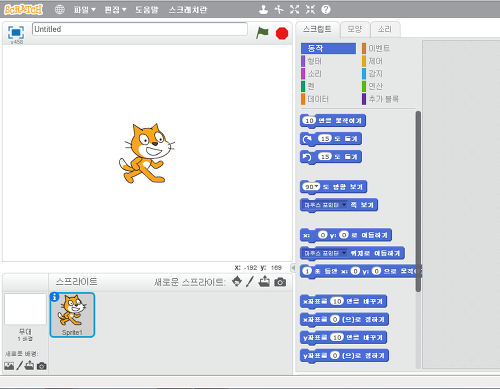Screen dimensions: 500x389
Task: Open the 파일 menu
Action: pyautogui.click(x=84, y=10)
